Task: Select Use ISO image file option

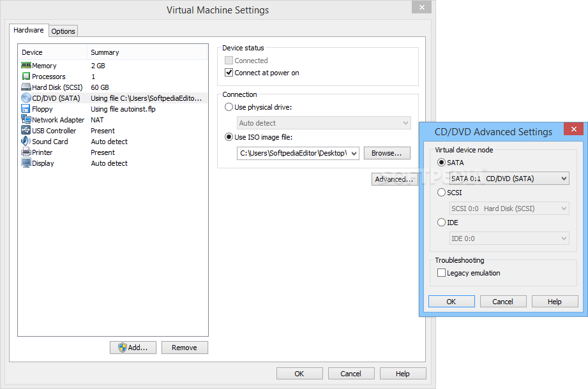Action: tap(229, 137)
